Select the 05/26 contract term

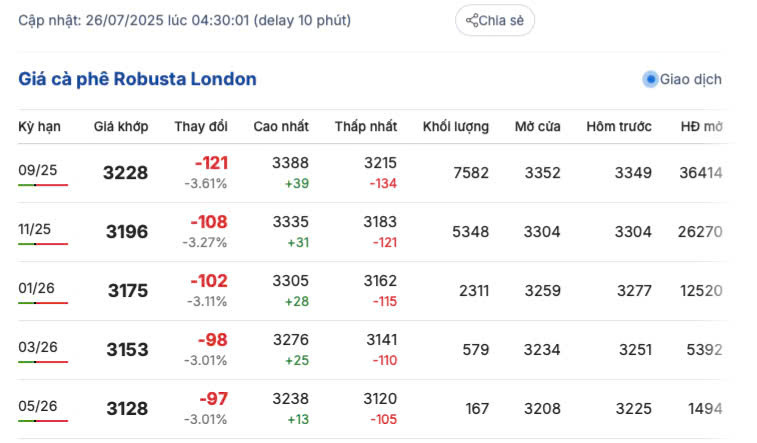pyautogui.click(x=38, y=406)
